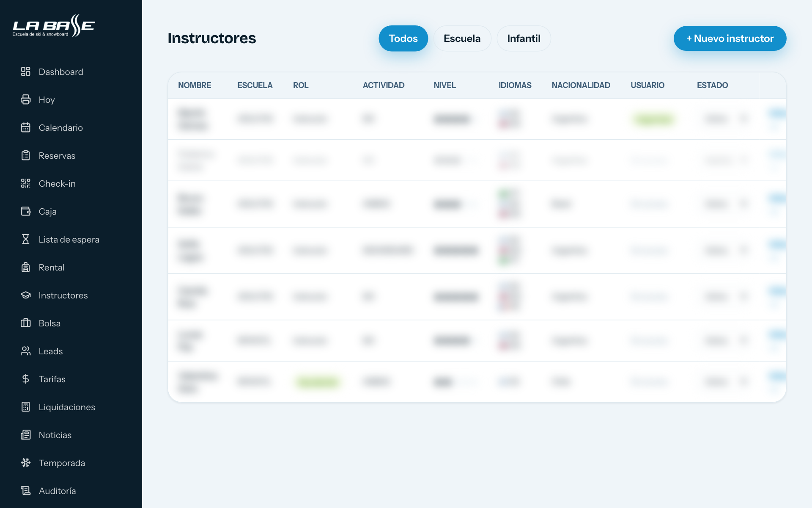Screen dimensions: 812x508
Task: Open the Dashboard grid icon
Action: click(x=26, y=72)
